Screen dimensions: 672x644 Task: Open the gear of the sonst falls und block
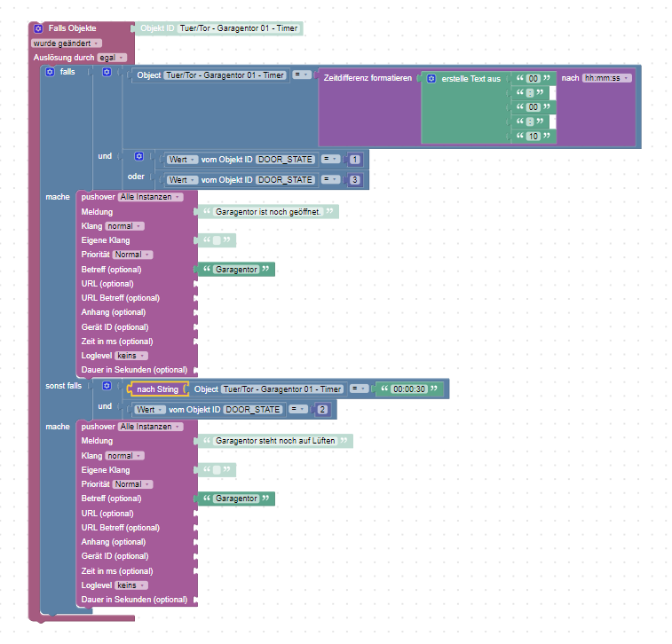click(107, 386)
